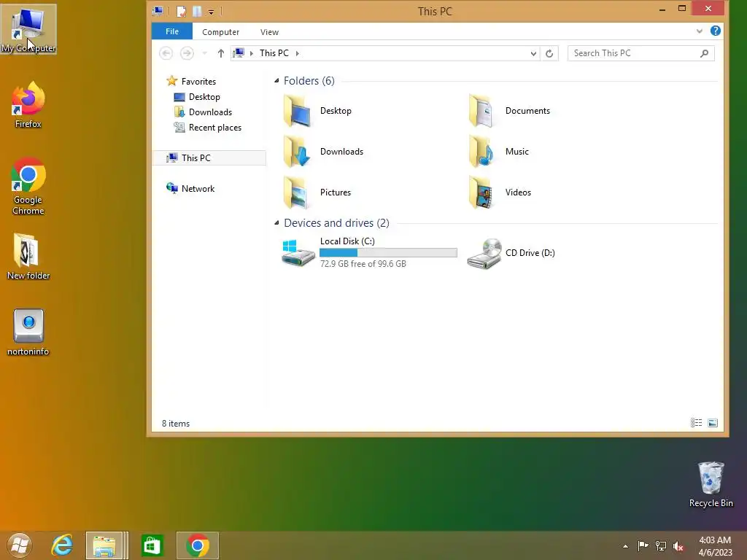Select Network in navigation pane
This screenshot has height=560, width=747.
point(190,189)
